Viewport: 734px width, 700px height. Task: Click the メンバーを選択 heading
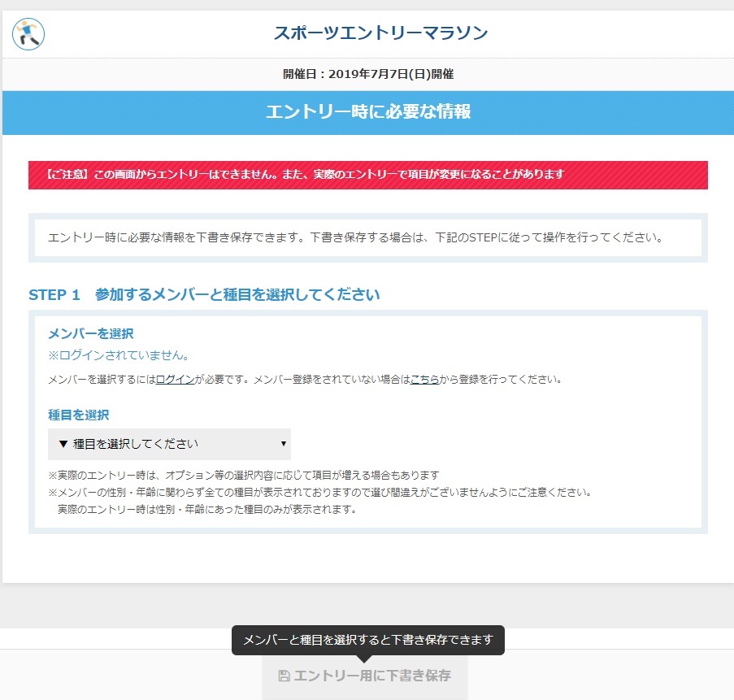tap(90, 333)
